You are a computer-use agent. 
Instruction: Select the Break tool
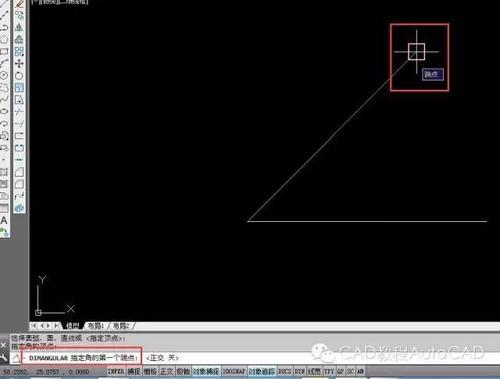pyautogui.click(x=19, y=147)
